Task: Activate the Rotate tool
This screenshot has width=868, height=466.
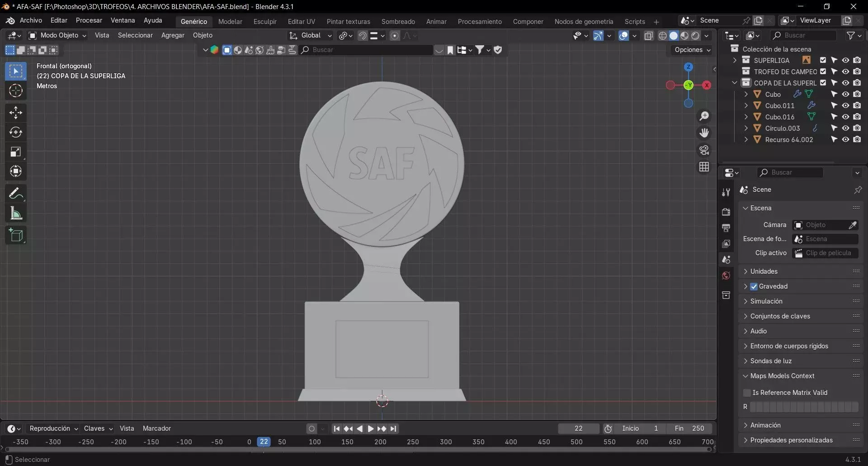Action: click(16, 132)
